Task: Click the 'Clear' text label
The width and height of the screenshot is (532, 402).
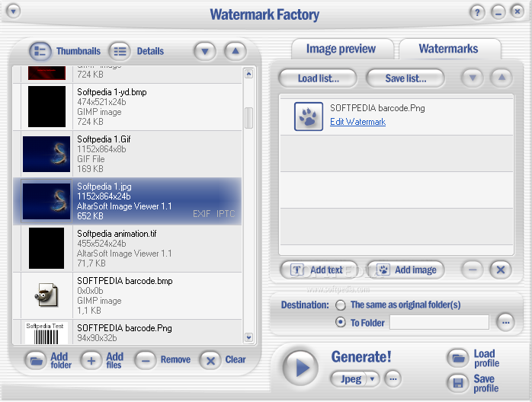Action: tap(236, 359)
